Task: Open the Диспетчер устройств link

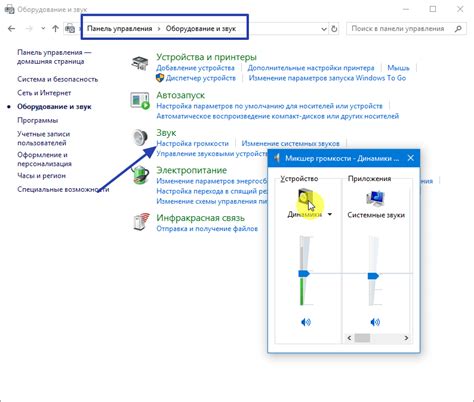Action: coord(201,78)
